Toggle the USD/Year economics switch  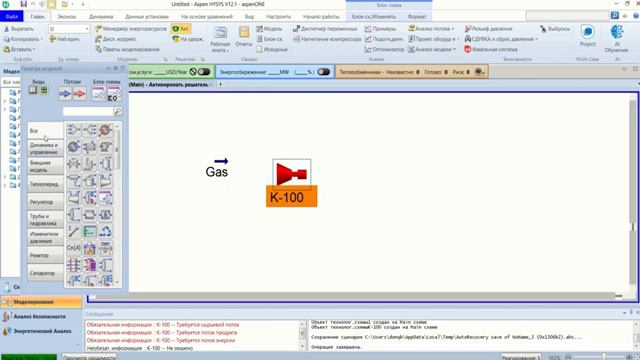pyautogui.click(x=203, y=72)
